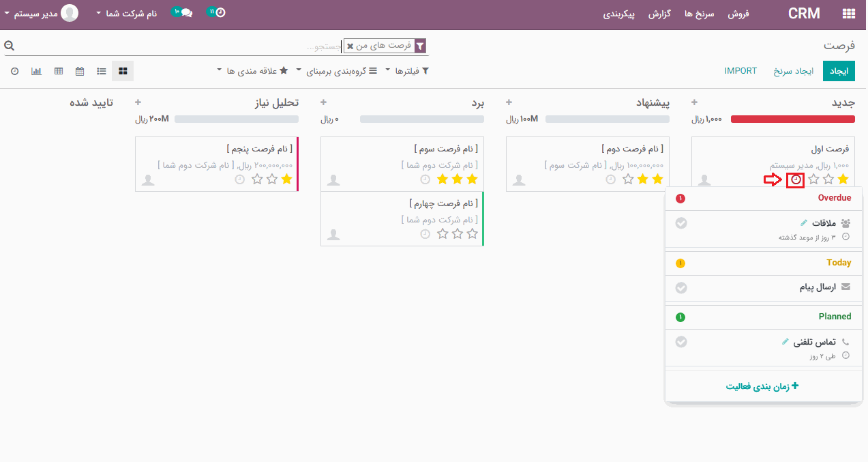Expand the فیلترها filters dropdown

point(407,71)
